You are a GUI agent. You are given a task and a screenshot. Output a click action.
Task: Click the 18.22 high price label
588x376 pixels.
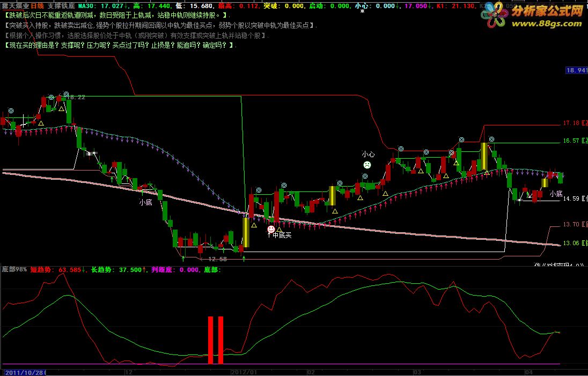point(76,97)
